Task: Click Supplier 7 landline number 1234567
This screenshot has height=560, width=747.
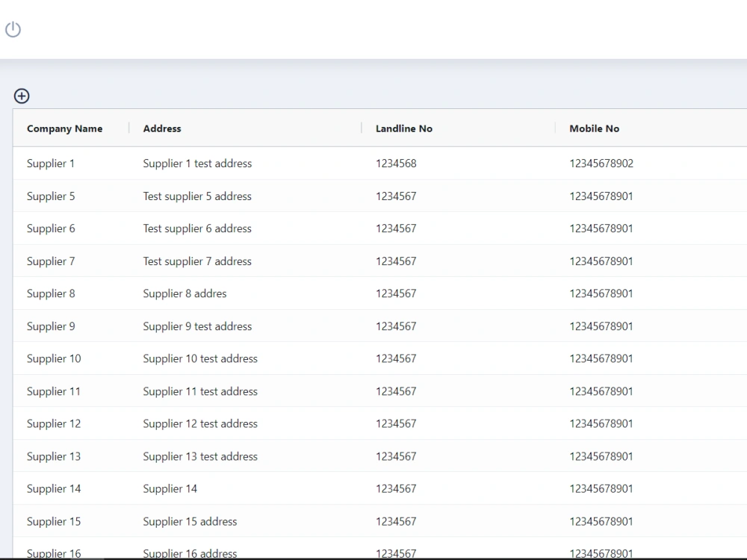Action: tap(396, 261)
